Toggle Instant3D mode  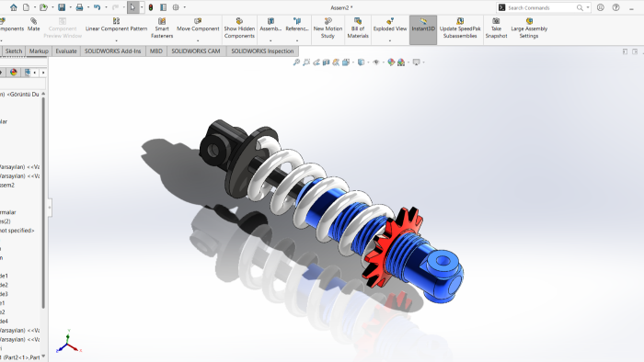(x=423, y=29)
